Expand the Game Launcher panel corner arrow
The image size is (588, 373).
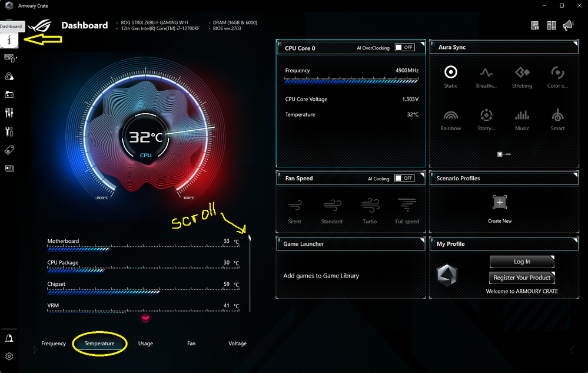click(422, 240)
